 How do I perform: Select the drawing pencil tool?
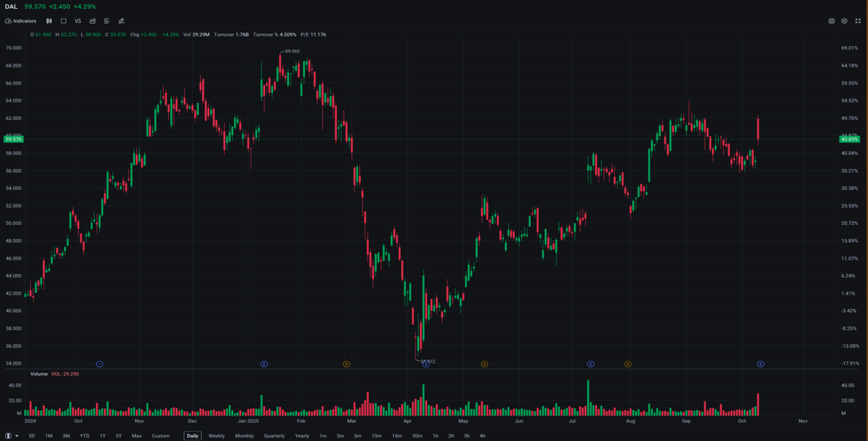click(x=122, y=21)
